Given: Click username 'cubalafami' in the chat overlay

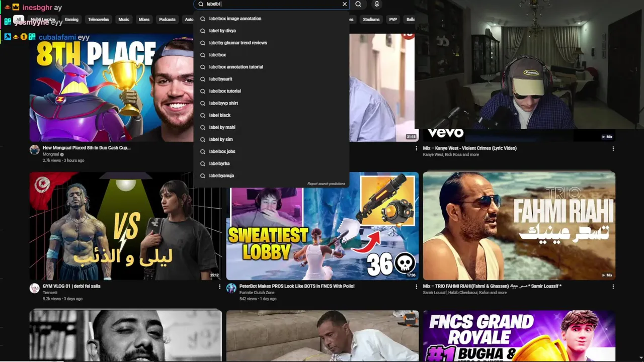Looking at the screenshot, I should tap(57, 37).
